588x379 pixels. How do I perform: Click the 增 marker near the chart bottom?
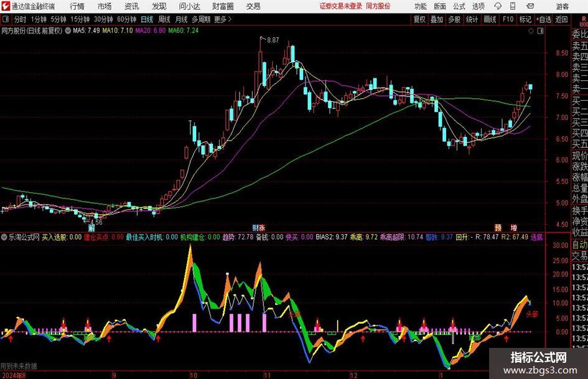pyautogui.click(x=514, y=227)
